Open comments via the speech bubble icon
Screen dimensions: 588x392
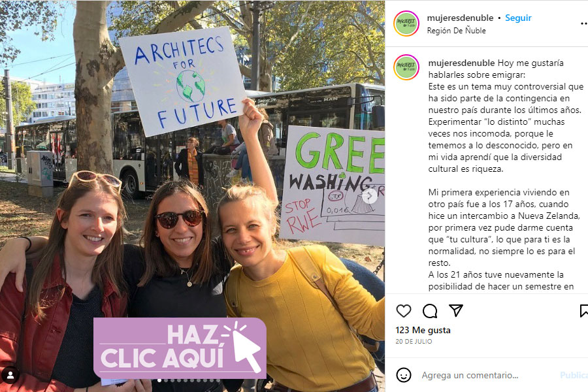click(430, 311)
